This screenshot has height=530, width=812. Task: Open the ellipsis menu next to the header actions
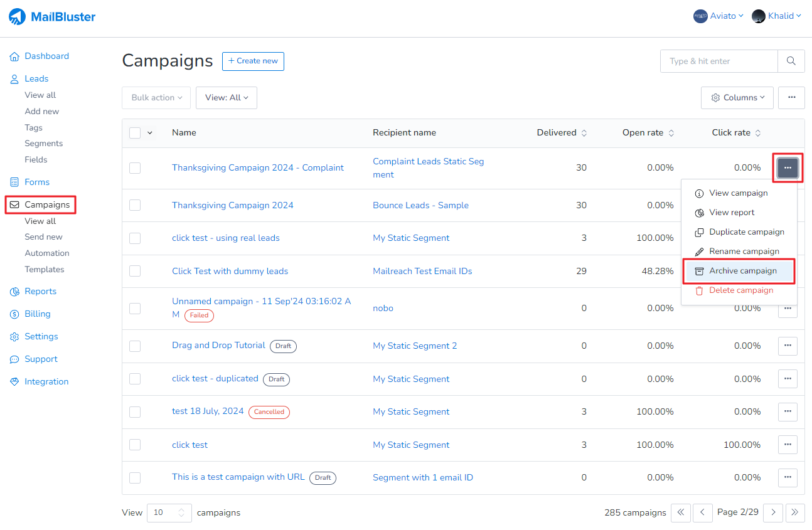tap(791, 97)
